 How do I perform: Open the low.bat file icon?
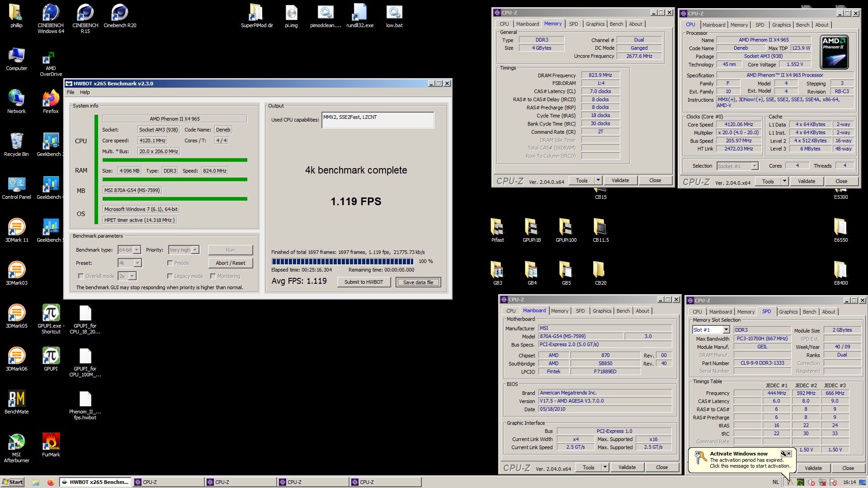pos(394,16)
